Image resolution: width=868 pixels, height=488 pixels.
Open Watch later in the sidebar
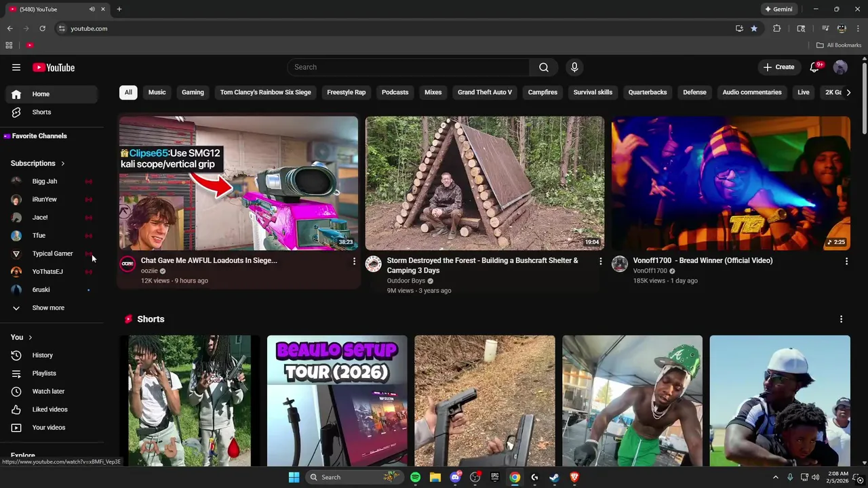tap(52, 392)
